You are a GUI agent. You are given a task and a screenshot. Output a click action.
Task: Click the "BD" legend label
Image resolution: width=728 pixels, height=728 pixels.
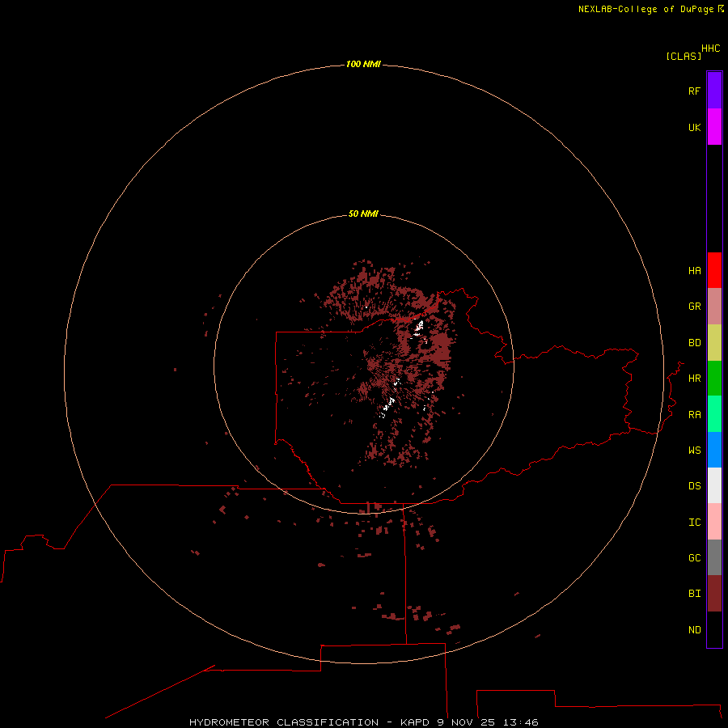(x=695, y=343)
